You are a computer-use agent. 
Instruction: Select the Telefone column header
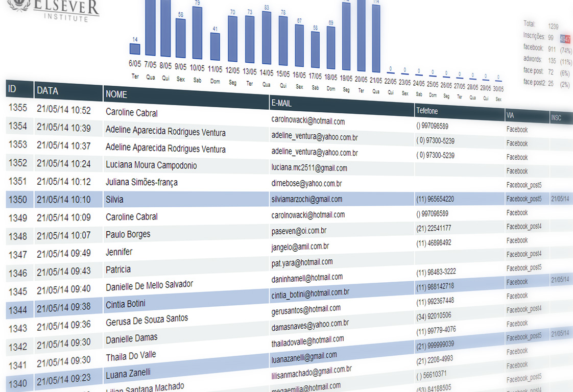[427, 111]
